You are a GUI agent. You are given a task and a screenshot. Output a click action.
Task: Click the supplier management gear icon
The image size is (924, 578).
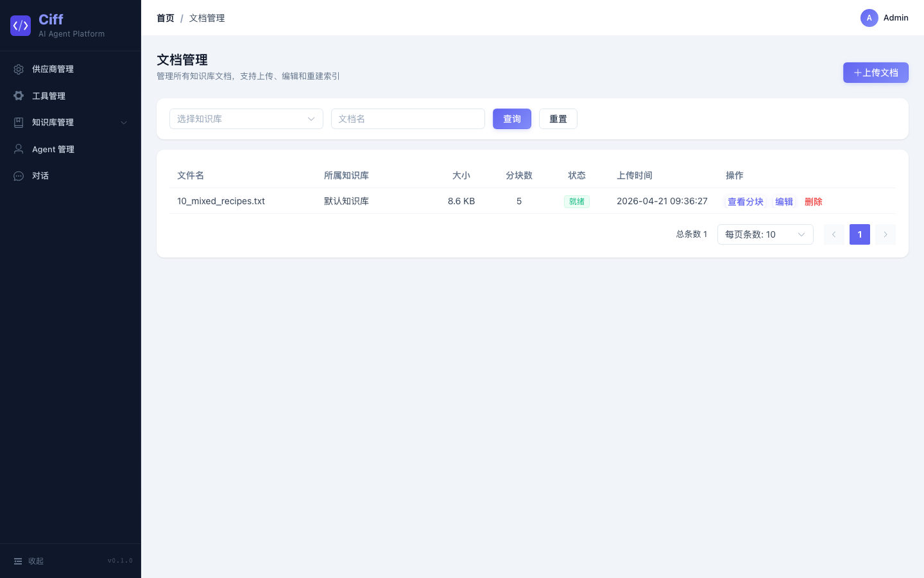click(19, 69)
